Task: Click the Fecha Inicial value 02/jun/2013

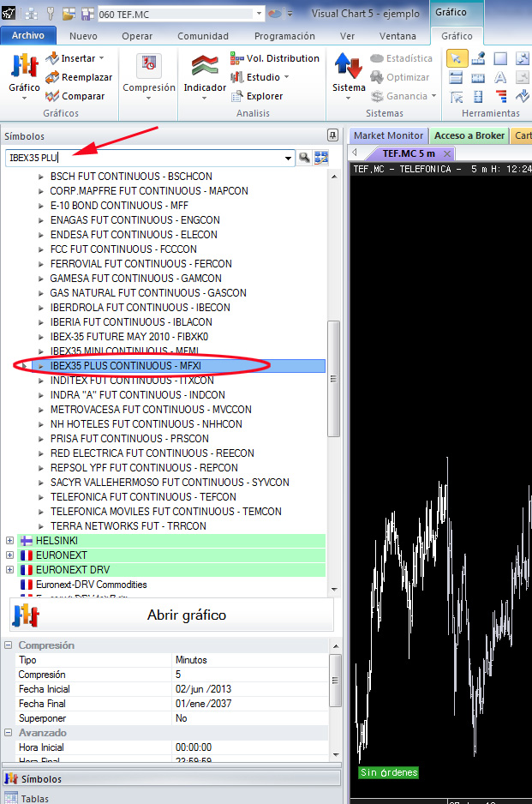Action: coord(204,688)
